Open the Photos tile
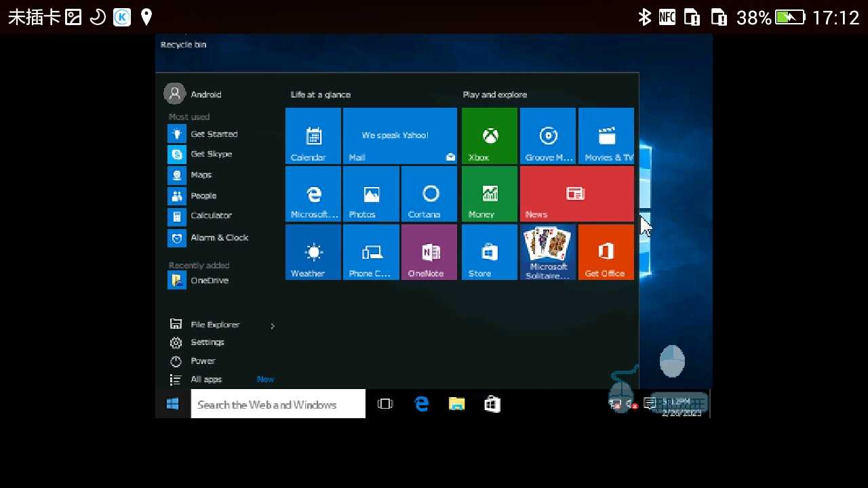Screen dimensions: 868x488 [371, 194]
